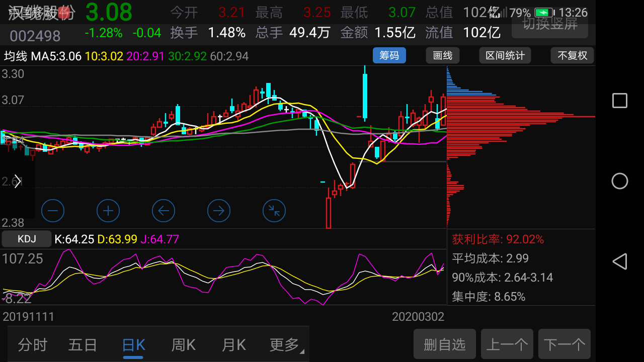
Task: Tap the zoom out minus circle icon
Action: 53,211
